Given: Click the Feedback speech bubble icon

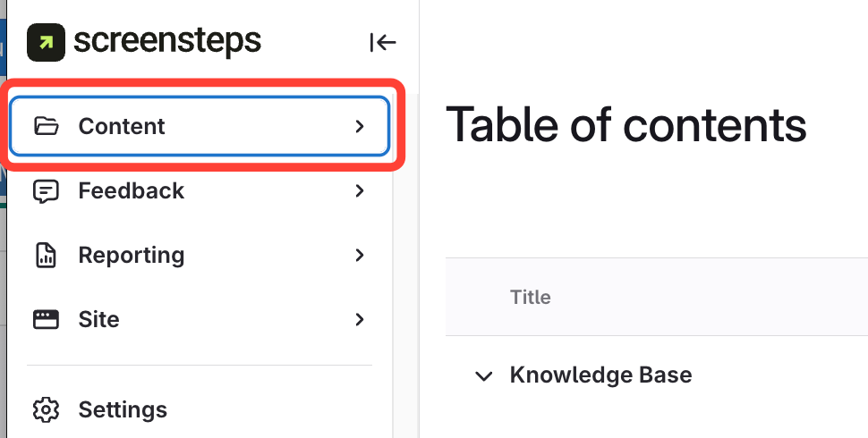Looking at the screenshot, I should pos(46,191).
